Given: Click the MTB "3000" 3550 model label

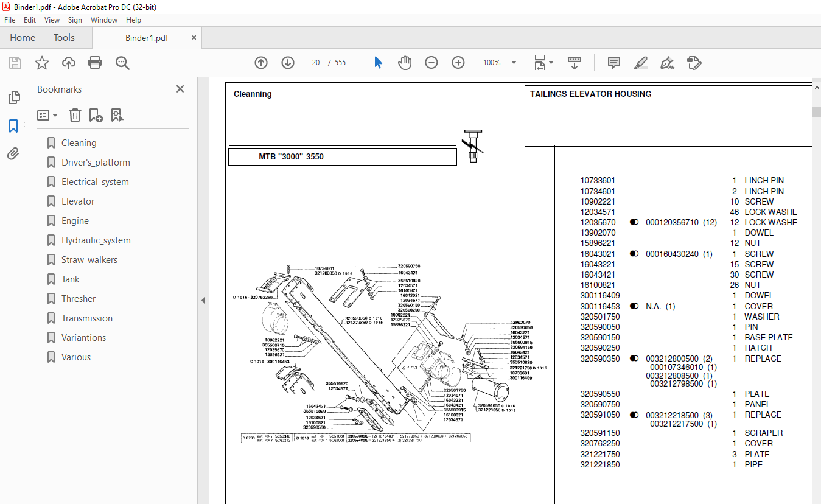Looking at the screenshot, I should [x=291, y=156].
